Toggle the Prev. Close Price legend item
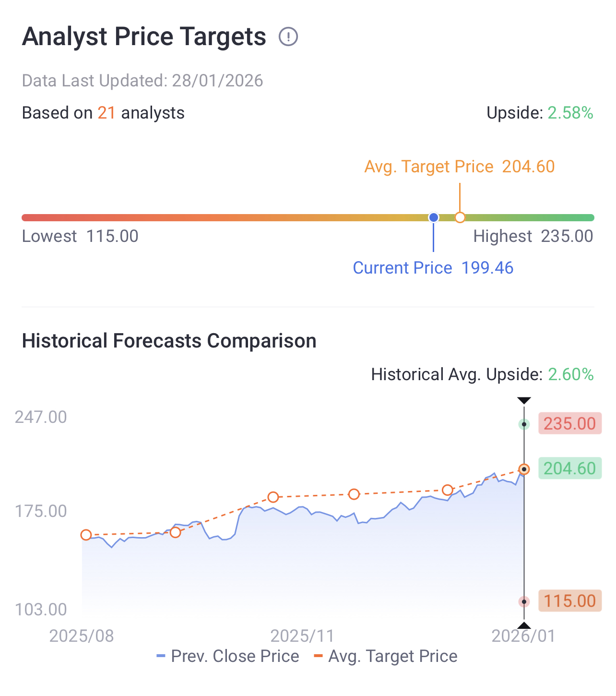This screenshot has width=616, height=696. [228, 656]
